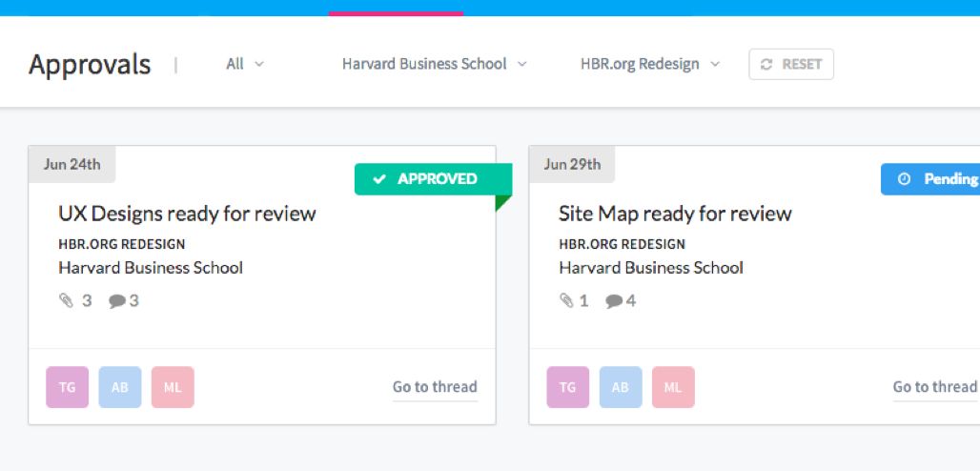The width and height of the screenshot is (980, 471).
Task: Click the Jun 24th date tag
Action: (71, 165)
